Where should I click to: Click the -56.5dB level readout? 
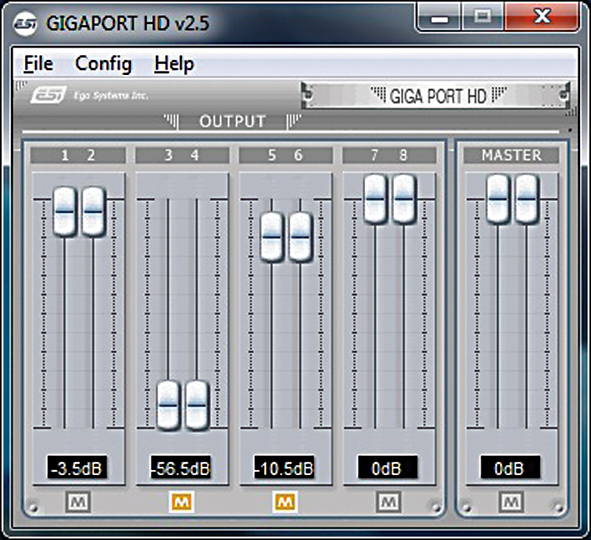point(181,468)
